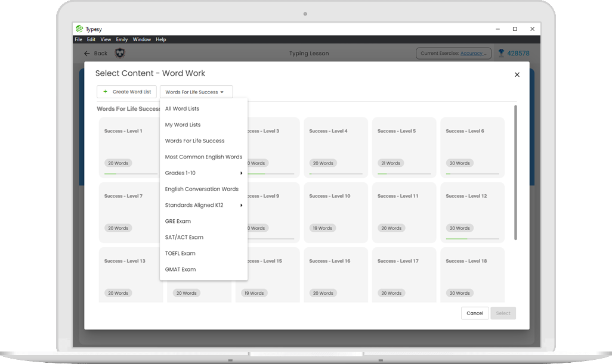
Task: Choose All Word Lists from the dropdown
Action: point(203,109)
